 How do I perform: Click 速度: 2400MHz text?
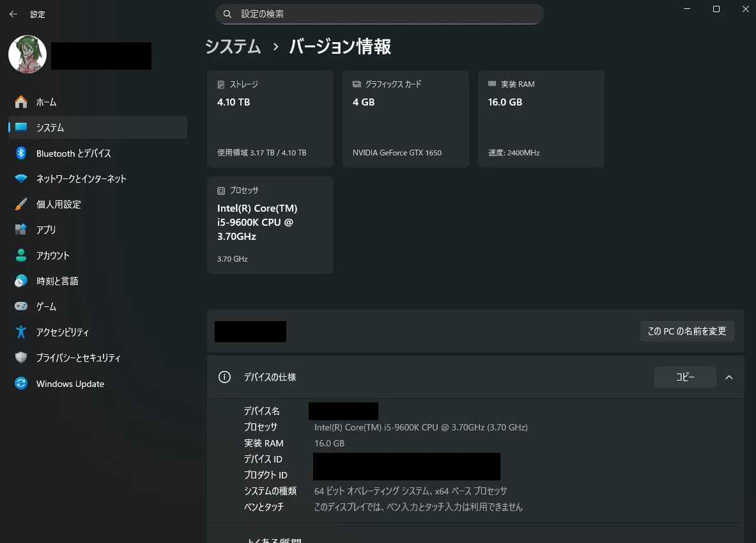point(514,152)
